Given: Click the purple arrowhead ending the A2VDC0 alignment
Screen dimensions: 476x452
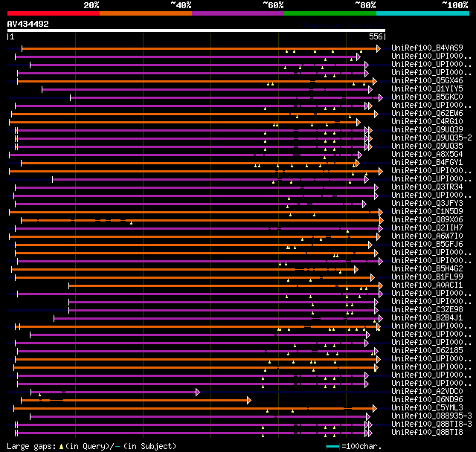Looking at the screenshot, I should click(198, 393).
